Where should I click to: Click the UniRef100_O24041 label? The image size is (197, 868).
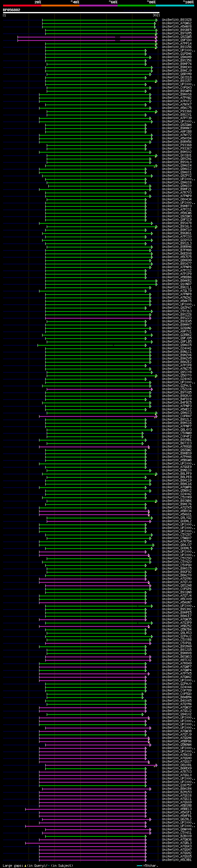pyautogui.click(x=177, y=349)
